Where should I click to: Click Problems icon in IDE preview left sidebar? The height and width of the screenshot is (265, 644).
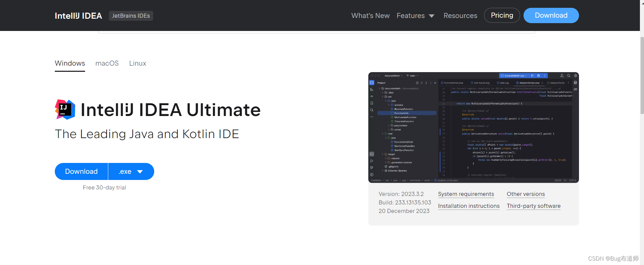point(372,175)
